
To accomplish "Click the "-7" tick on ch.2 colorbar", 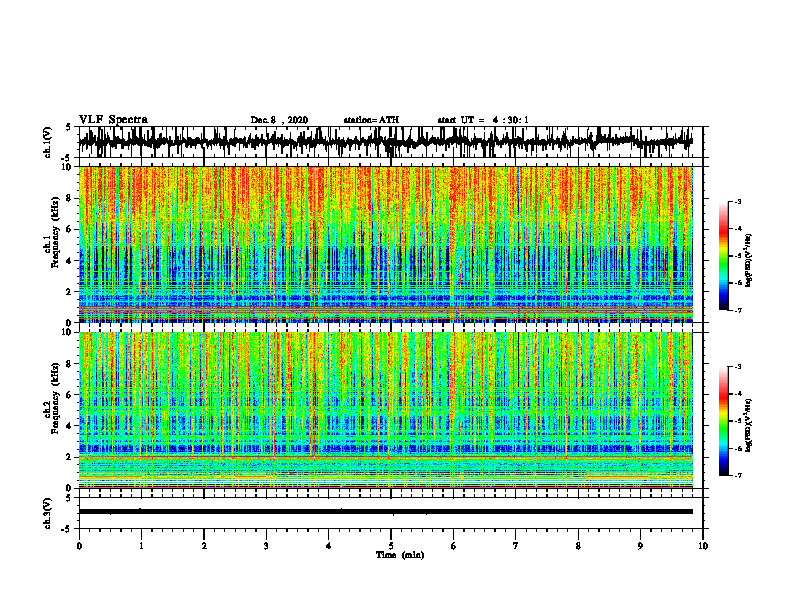I will tap(738, 475).
